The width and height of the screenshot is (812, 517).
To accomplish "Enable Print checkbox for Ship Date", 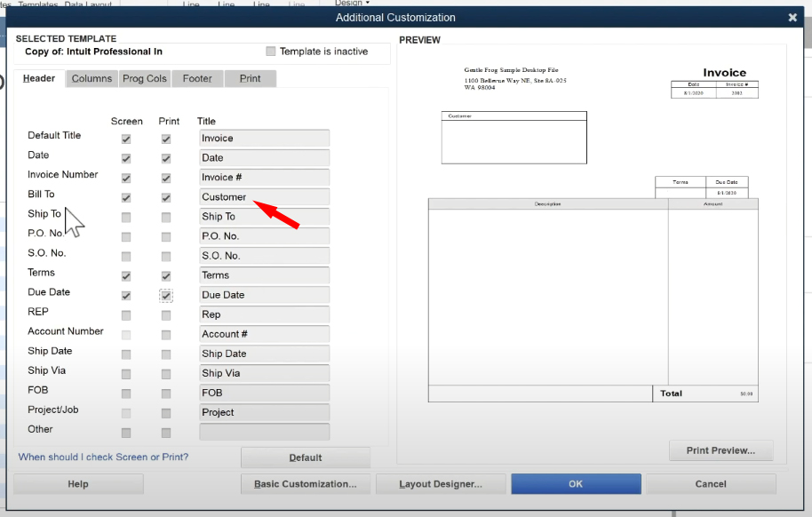I will point(166,354).
